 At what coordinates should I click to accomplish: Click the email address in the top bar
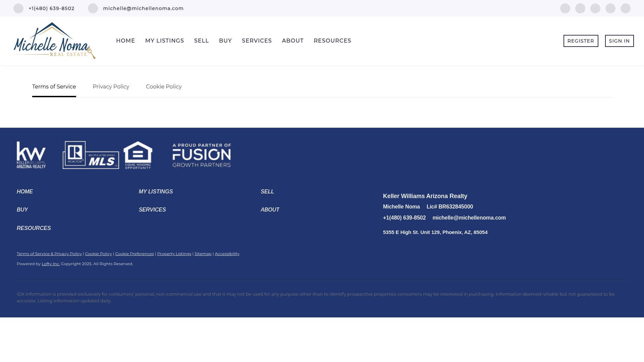(x=143, y=8)
